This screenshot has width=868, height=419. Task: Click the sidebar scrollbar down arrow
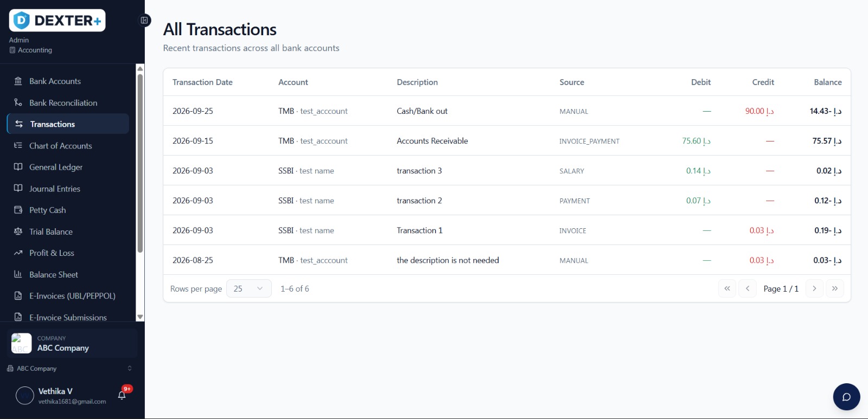[x=140, y=317]
